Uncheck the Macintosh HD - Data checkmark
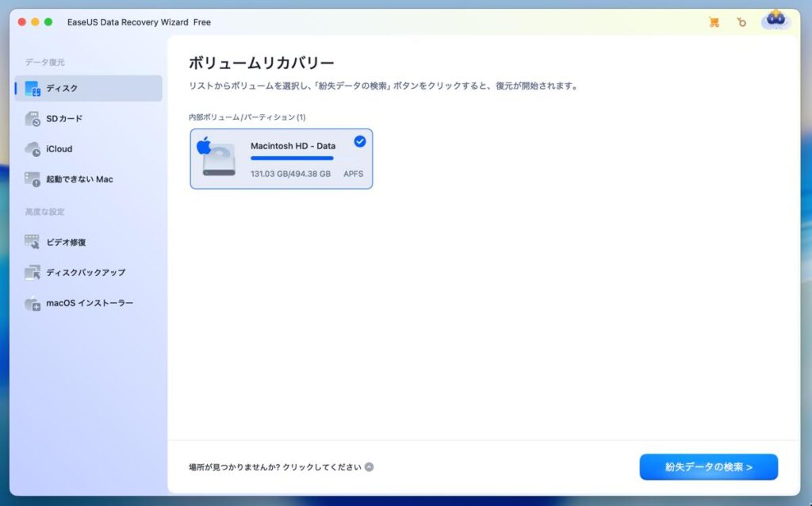Screen dimensions: 812x506 click(x=359, y=141)
